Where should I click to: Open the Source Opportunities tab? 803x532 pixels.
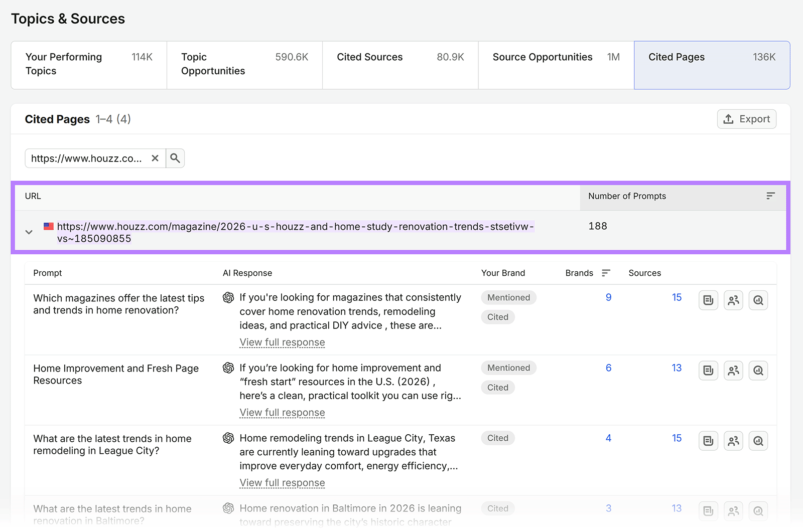point(556,65)
